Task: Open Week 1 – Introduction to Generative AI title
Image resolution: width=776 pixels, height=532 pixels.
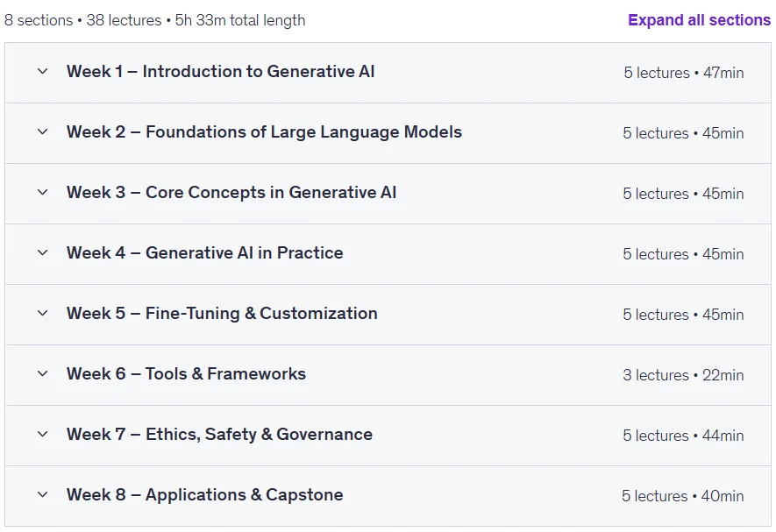Action: click(x=220, y=71)
